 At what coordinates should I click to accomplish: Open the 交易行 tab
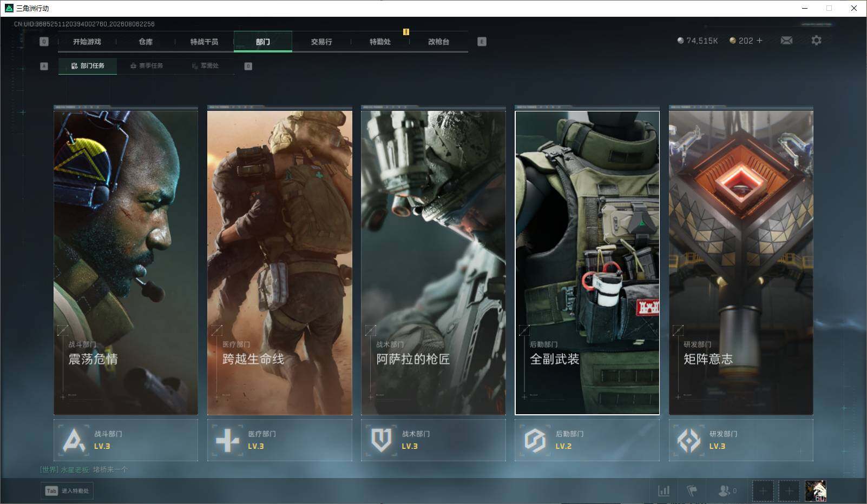(321, 42)
